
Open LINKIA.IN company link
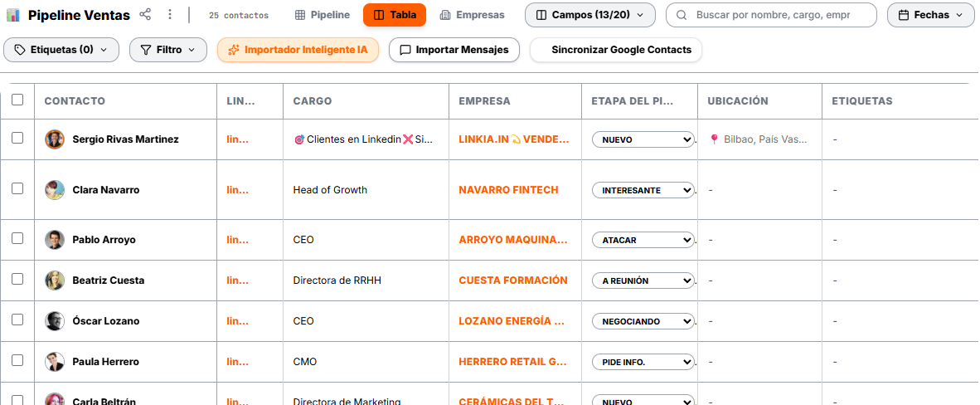pyautogui.click(x=514, y=139)
